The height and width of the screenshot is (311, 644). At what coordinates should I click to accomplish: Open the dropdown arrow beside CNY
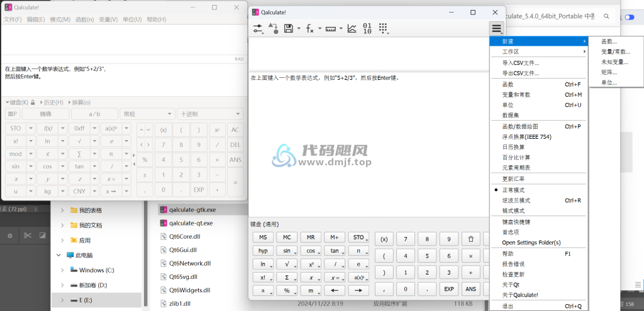pos(94,192)
